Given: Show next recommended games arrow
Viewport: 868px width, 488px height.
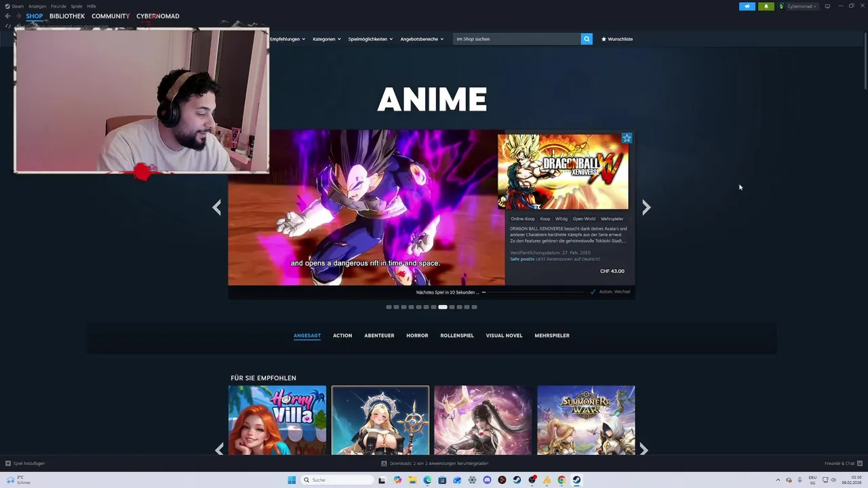Looking at the screenshot, I should pos(644,449).
